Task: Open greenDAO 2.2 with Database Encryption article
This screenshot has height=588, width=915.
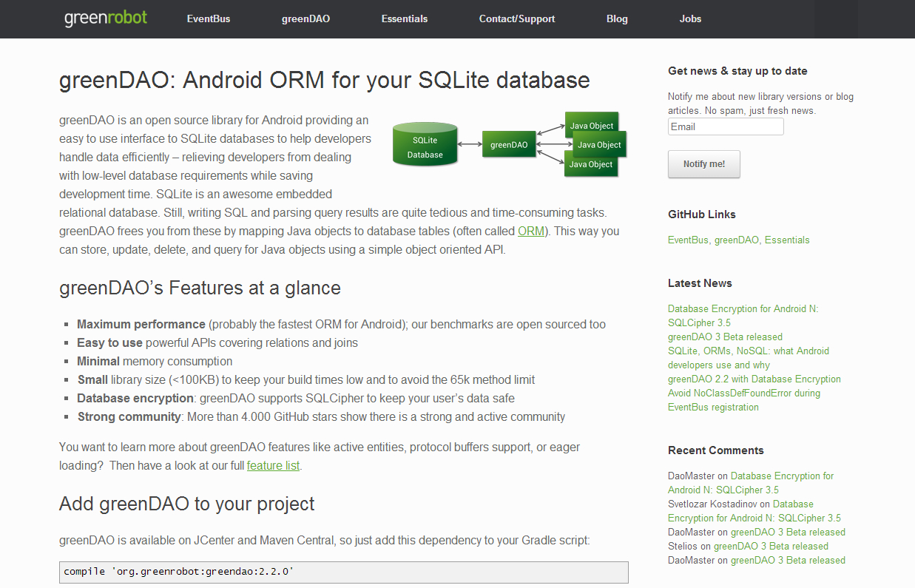Action: [x=754, y=379]
